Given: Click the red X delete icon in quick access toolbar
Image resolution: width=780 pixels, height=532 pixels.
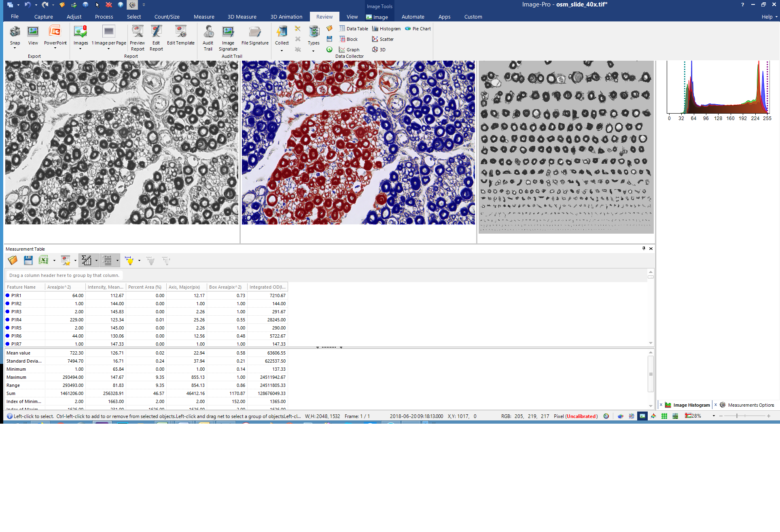Looking at the screenshot, I should [x=108, y=5].
